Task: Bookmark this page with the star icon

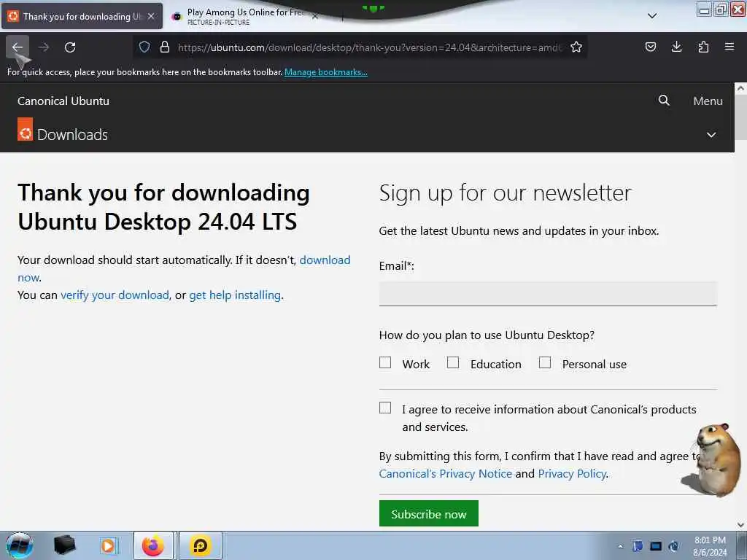Action: click(x=576, y=47)
